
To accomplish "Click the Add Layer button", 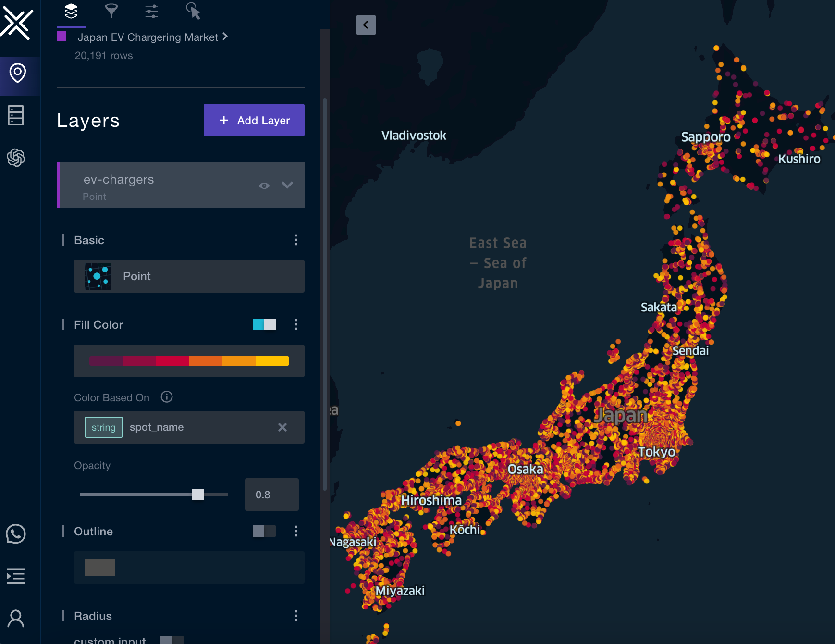I will click(254, 120).
